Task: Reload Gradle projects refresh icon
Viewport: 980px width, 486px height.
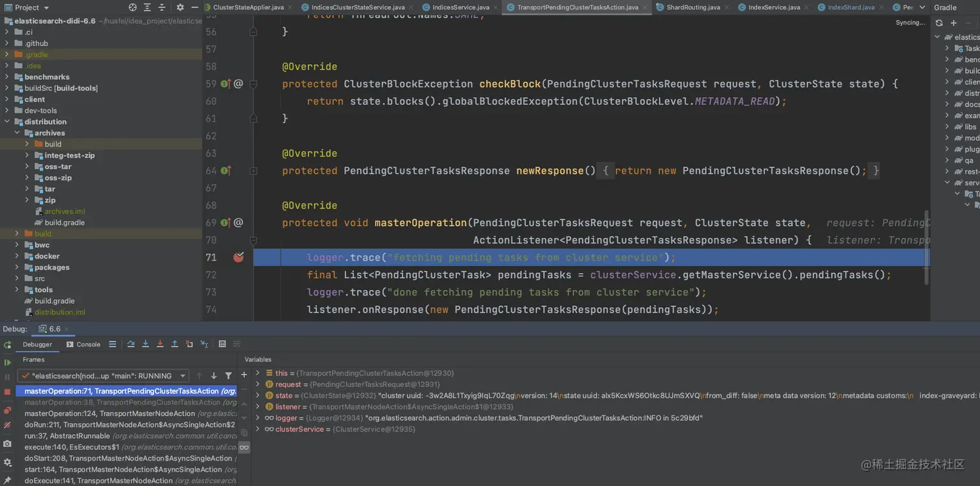Action: coord(939,23)
